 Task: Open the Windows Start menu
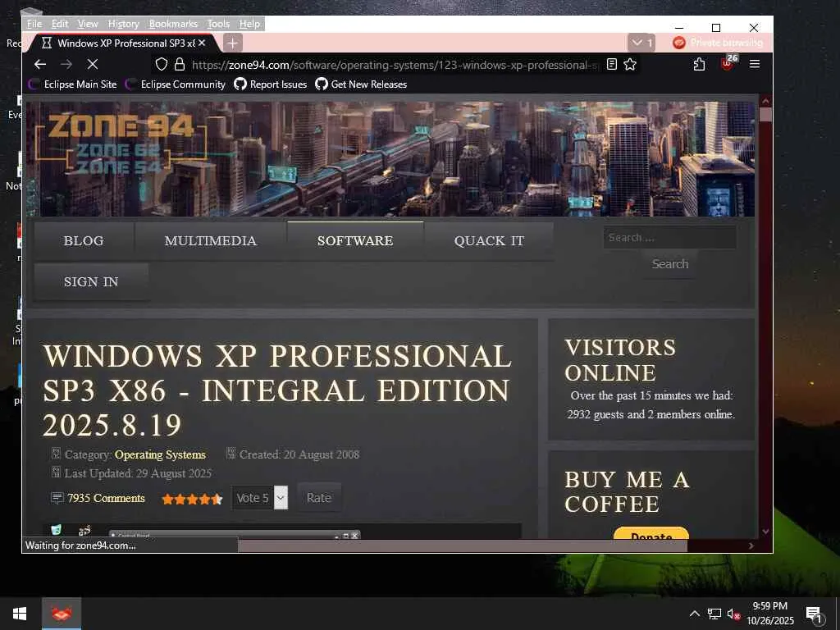click(x=20, y=614)
